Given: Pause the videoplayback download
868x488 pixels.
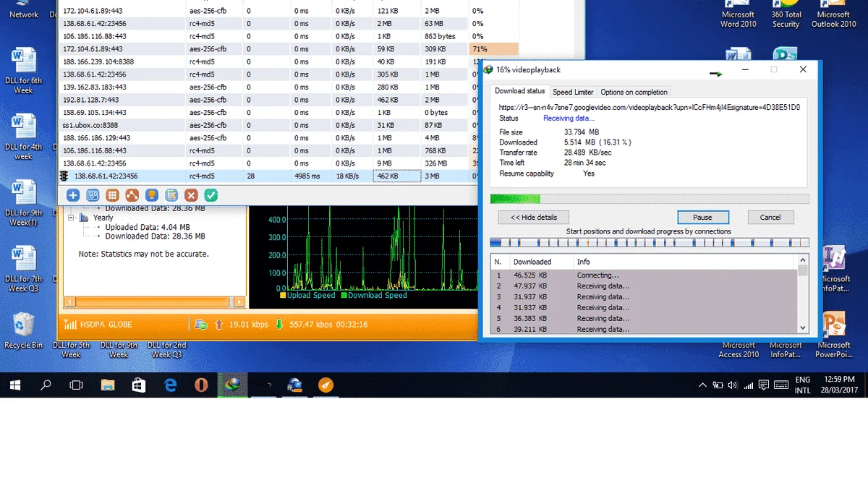Looking at the screenshot, I should click(702, 217).
